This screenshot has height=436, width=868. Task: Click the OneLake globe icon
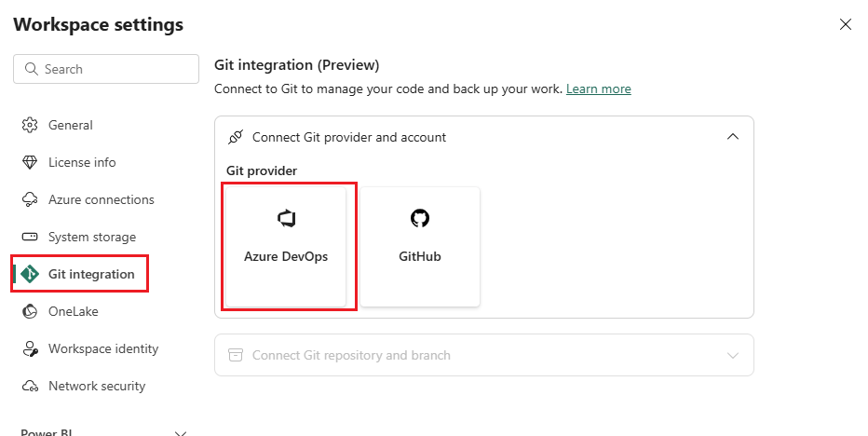pos(30,311)
